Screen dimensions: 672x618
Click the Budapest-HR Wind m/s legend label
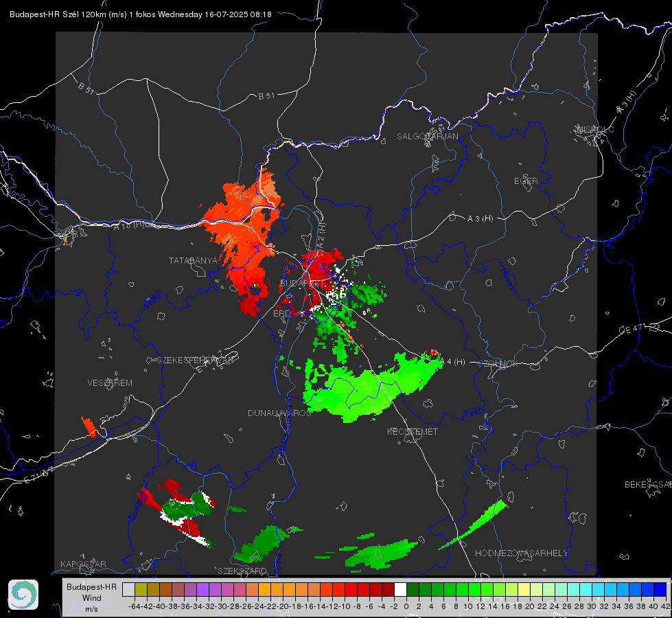(92, 598)
